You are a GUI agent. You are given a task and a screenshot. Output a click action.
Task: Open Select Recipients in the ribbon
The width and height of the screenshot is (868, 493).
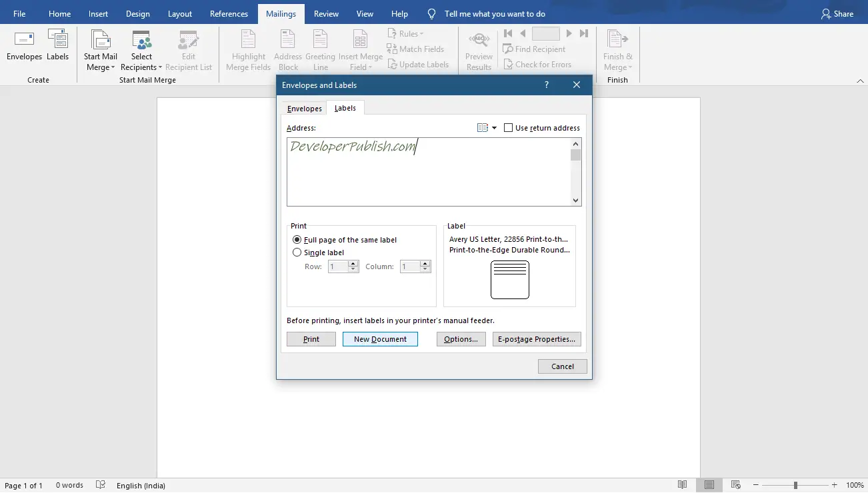pos(141,48)
